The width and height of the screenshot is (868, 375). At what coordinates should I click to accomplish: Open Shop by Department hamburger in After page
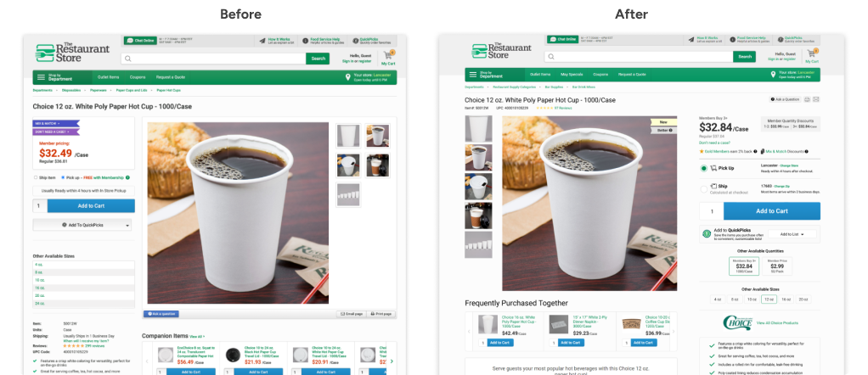473,75
